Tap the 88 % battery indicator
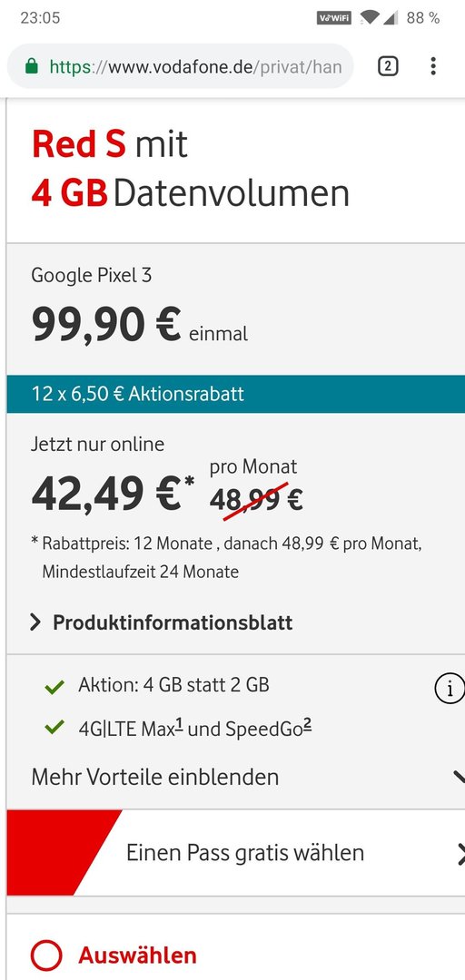 click(423, 18)
